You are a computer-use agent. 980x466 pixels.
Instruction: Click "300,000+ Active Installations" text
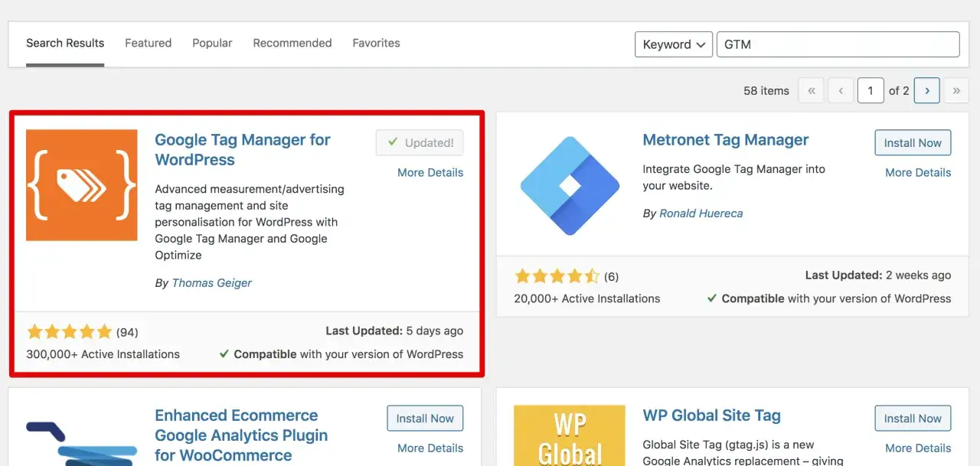(103, 354)
